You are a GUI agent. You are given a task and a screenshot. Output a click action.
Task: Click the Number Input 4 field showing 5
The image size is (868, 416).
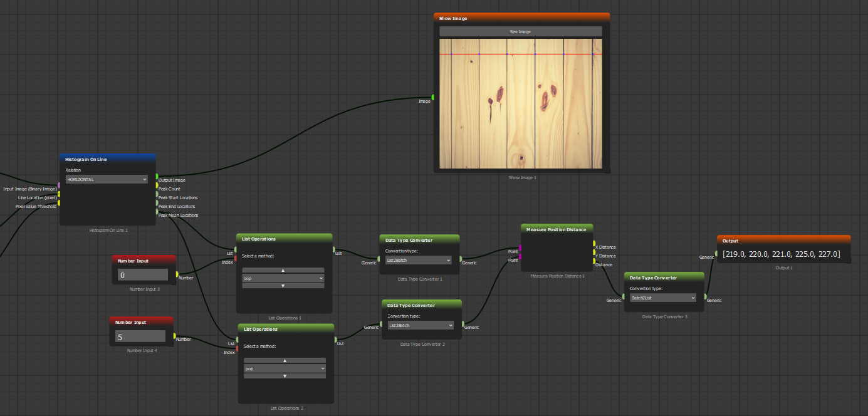140,336
